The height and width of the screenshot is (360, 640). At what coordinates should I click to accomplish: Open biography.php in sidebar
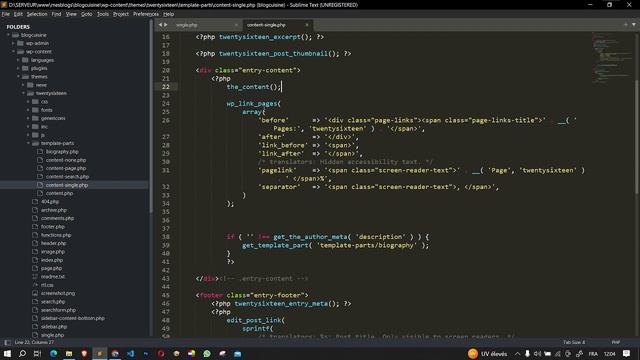[x=62, y=151]
